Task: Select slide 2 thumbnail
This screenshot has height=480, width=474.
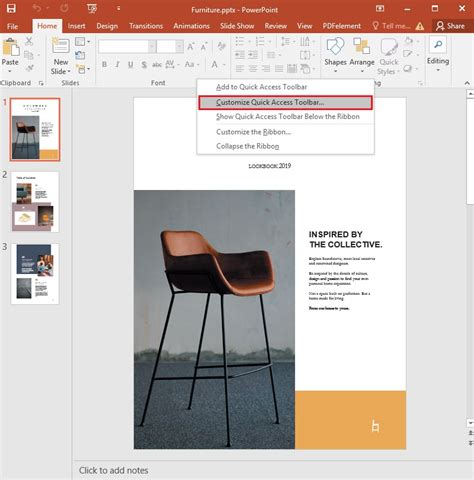Action: click(35, 202)
